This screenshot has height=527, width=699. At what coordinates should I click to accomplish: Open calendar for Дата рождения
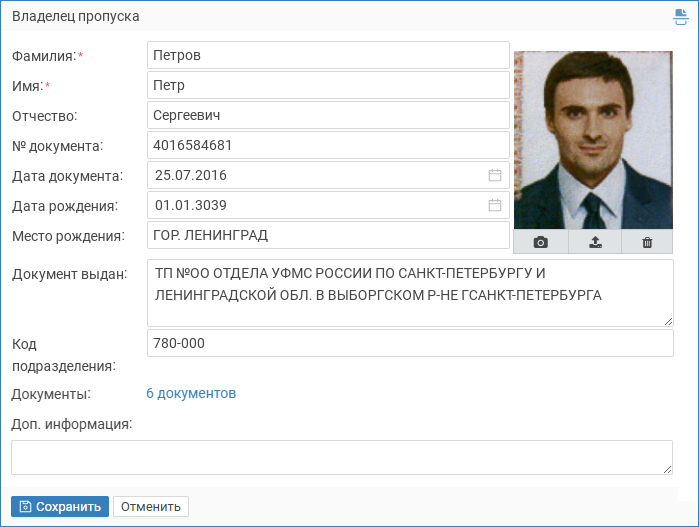(x=495, y=205)
